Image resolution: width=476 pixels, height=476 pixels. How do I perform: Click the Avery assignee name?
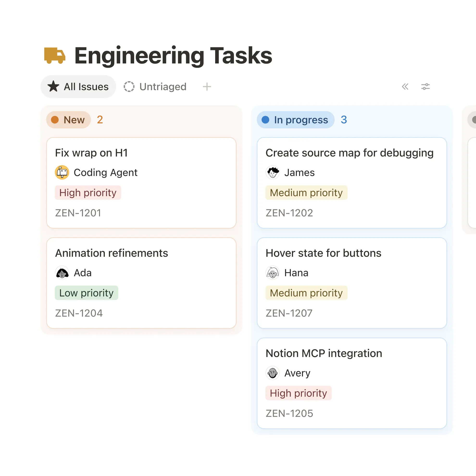(297, 373)
